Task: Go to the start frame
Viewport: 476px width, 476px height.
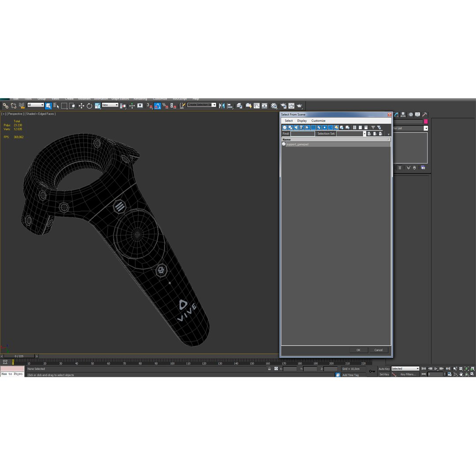Action: (x=424, y=368)
